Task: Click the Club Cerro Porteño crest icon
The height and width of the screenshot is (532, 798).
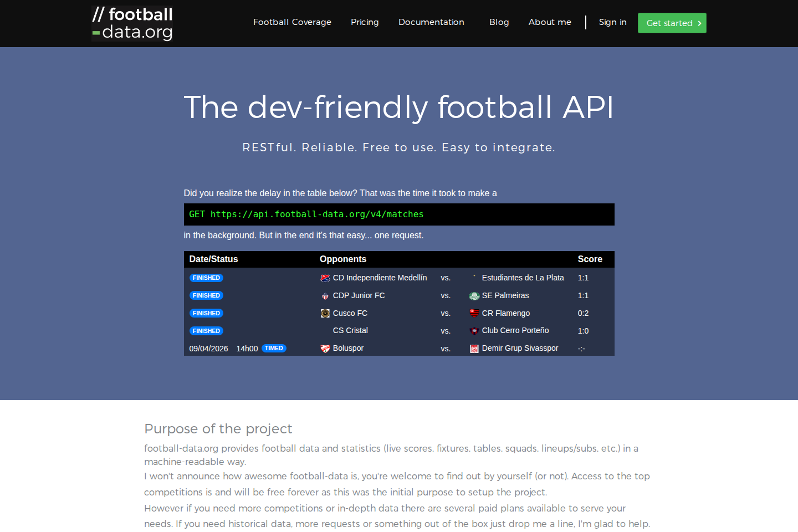Action: coord(474,331)
